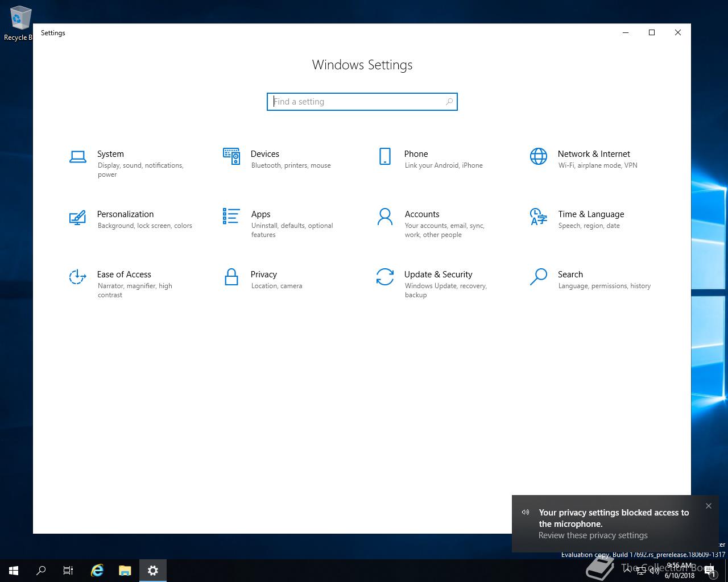This screenshot has height=582, width=728.
Task: Open Privacy settings title
Action: click(x=264, y=275)
